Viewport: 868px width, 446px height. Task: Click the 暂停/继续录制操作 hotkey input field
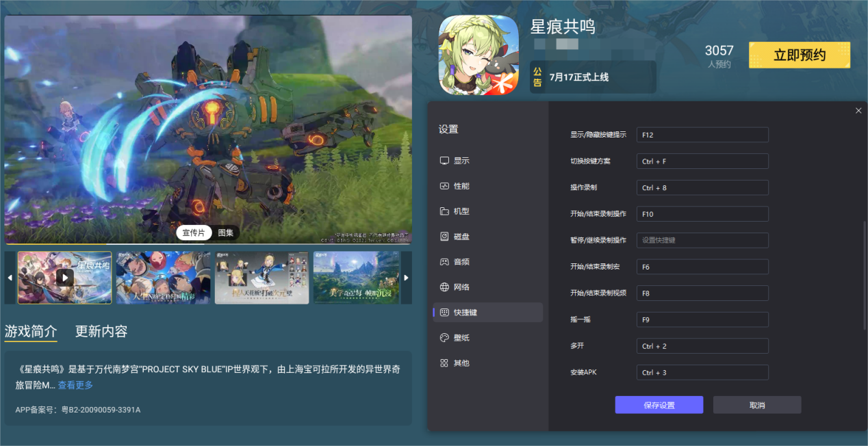[x=702, y=240]
